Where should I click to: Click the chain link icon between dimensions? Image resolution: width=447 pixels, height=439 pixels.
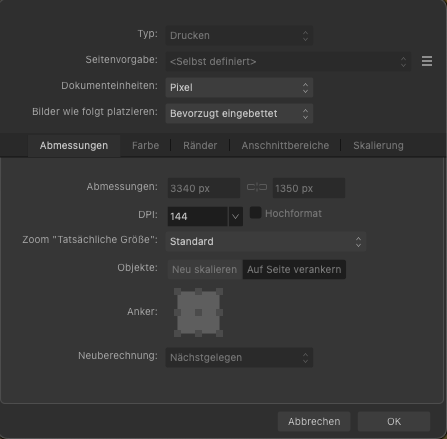tap(257, 187)
